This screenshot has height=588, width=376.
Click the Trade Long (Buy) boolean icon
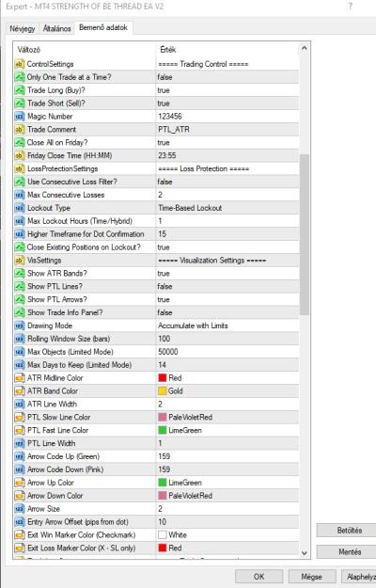click(x=20, y=90)
